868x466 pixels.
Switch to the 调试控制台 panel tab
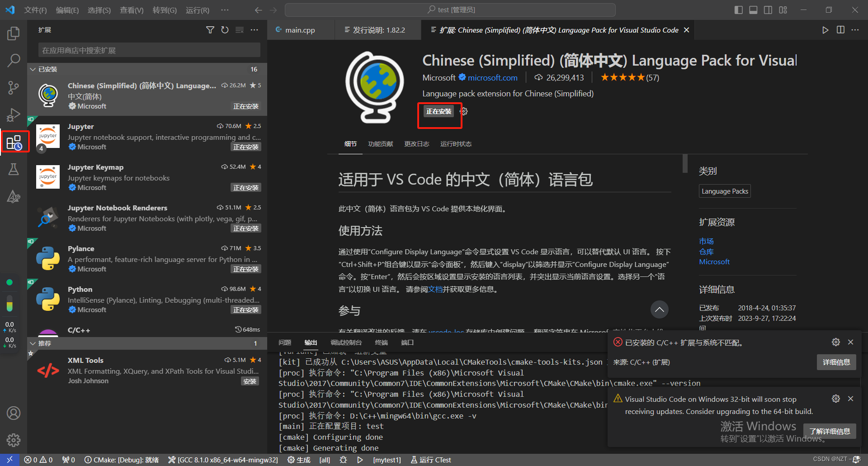pyautogui.click(x=346, y=342)
